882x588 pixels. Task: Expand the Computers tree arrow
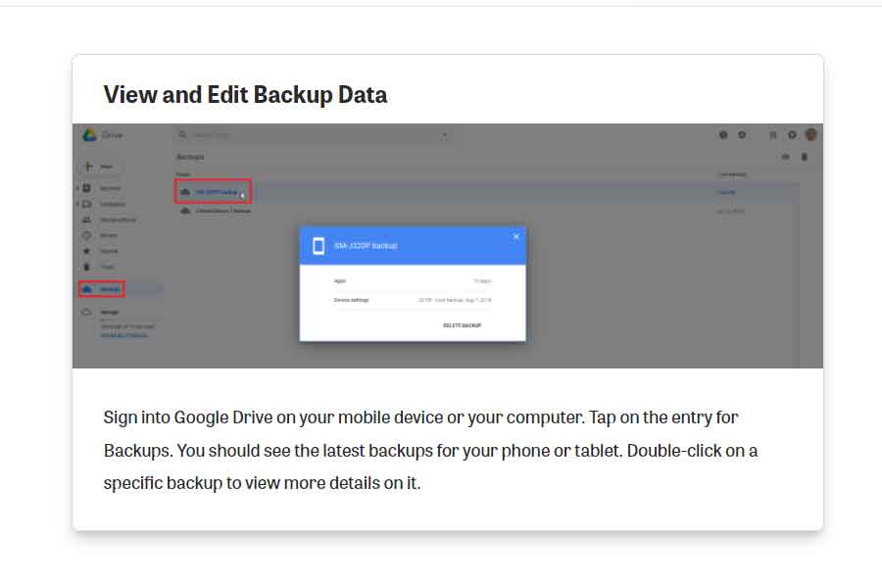tap(77, 204)
